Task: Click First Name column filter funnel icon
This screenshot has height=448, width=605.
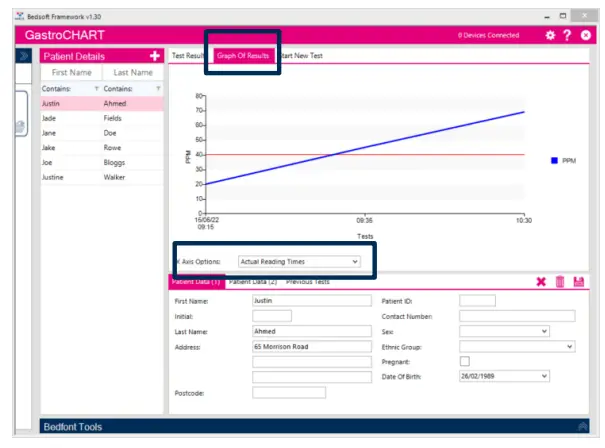Action: [x=96, y=88]
